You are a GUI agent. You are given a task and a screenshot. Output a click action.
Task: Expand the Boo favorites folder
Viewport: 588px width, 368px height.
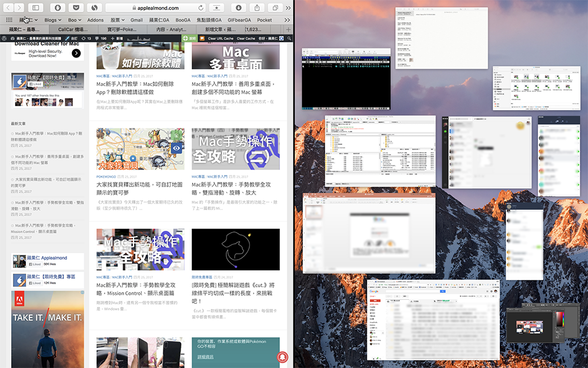[75, 20]
